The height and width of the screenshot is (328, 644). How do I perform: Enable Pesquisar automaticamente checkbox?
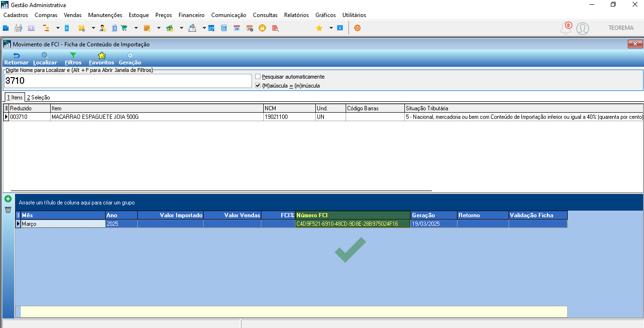[x=258, y=77]
